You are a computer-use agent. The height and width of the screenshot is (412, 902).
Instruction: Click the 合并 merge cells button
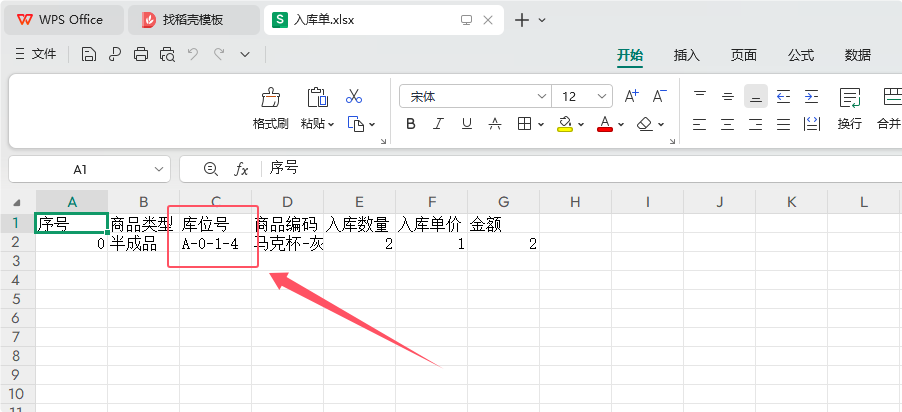pos(889,109)
